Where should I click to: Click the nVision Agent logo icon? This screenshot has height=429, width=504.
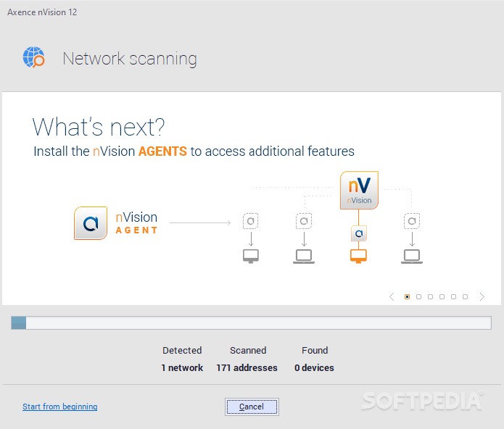point(91,223)
